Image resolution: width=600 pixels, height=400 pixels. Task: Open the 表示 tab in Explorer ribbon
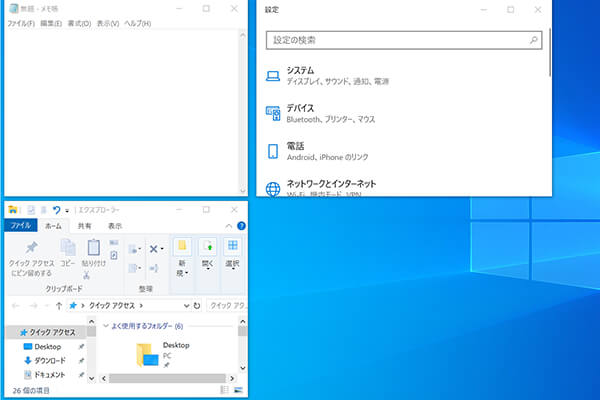115,226
